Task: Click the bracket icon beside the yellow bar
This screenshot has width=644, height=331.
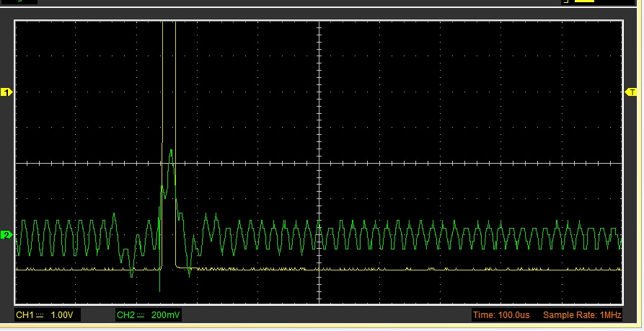Action: [x=566, y=2]
